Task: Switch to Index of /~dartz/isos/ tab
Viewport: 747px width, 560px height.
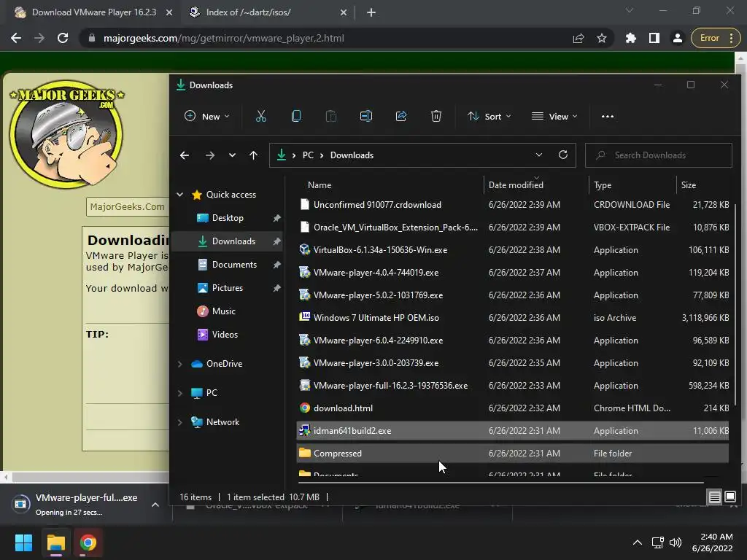Action: click(x=248, y=12)
